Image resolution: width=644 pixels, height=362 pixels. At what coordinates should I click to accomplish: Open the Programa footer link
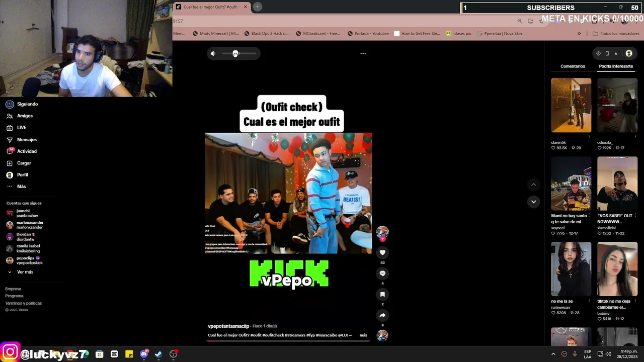point(14,296)
